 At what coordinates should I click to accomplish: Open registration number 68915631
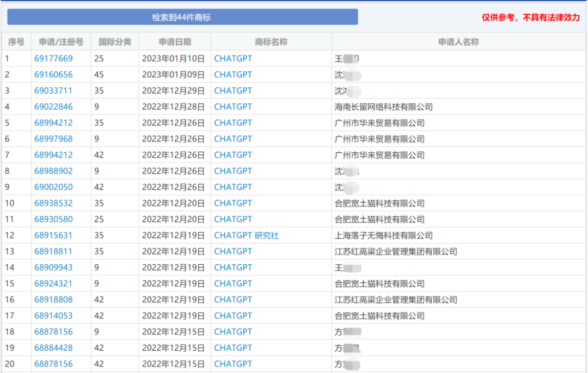(53, 236)
